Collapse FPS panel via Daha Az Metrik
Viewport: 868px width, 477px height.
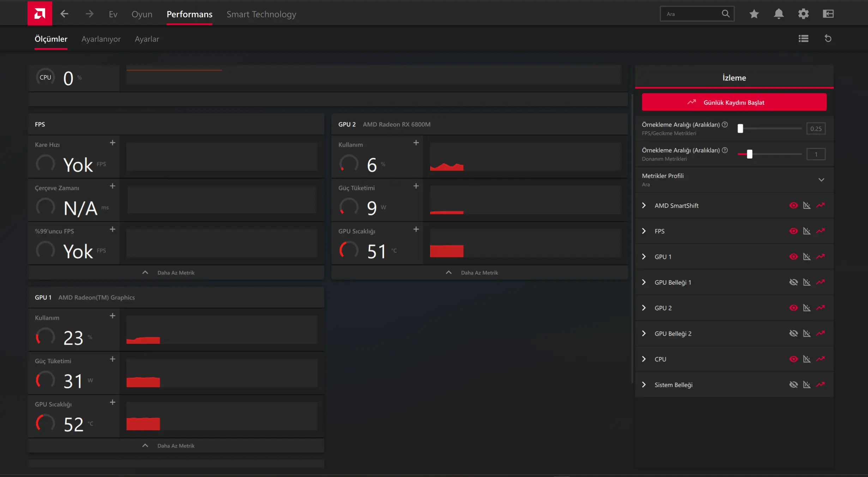pyautogui.click(x=176, y=273)
